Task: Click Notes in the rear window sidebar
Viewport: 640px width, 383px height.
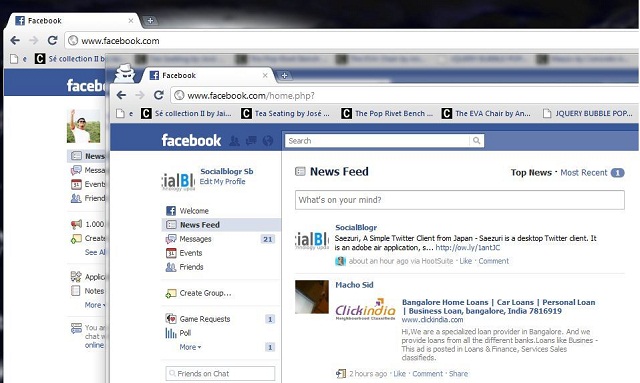Action: [88, 291]
